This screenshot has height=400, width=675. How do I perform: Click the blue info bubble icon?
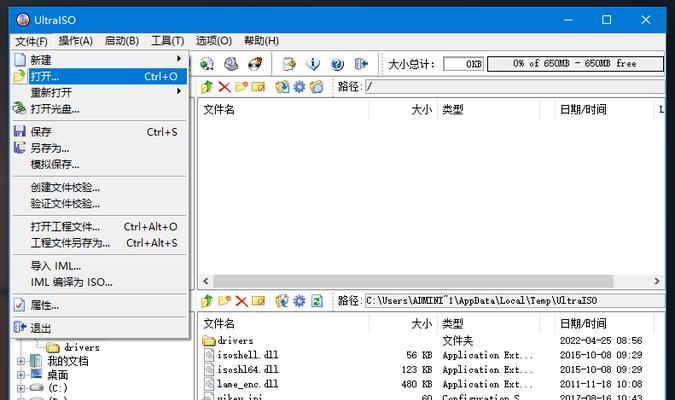(x=313, y=64)
